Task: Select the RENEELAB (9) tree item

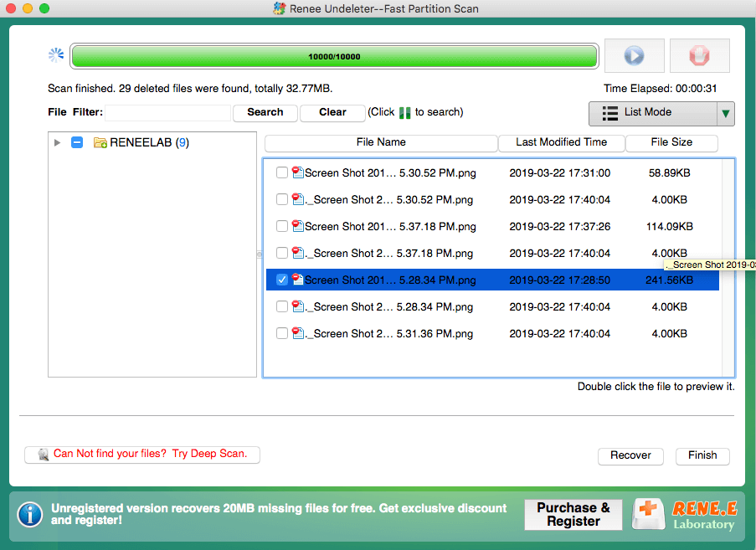Action: 150,142
